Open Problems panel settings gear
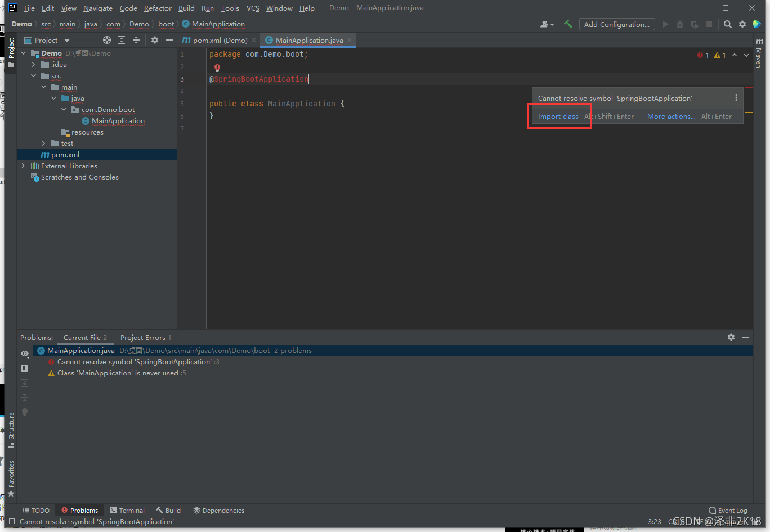This screenshot has width=770, height=532. [x=731, y=337]
